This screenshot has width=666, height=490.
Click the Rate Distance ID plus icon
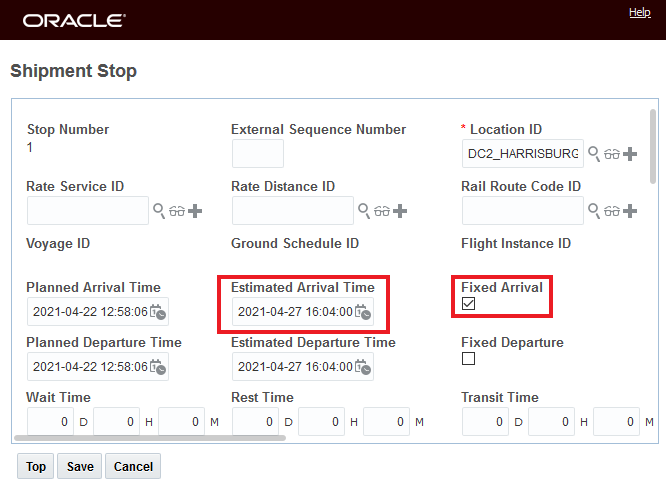pyautogui.click(x=400, y=211)
